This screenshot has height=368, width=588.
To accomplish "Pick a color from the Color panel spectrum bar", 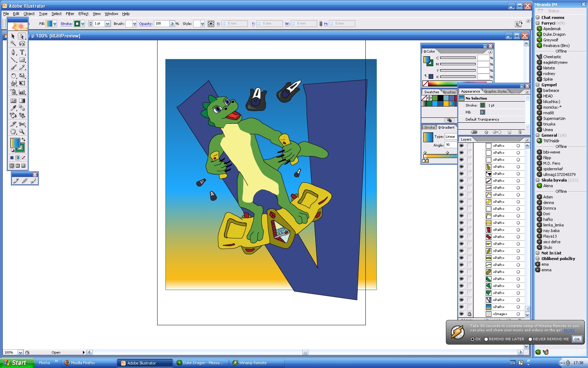I will pos(443,84).
